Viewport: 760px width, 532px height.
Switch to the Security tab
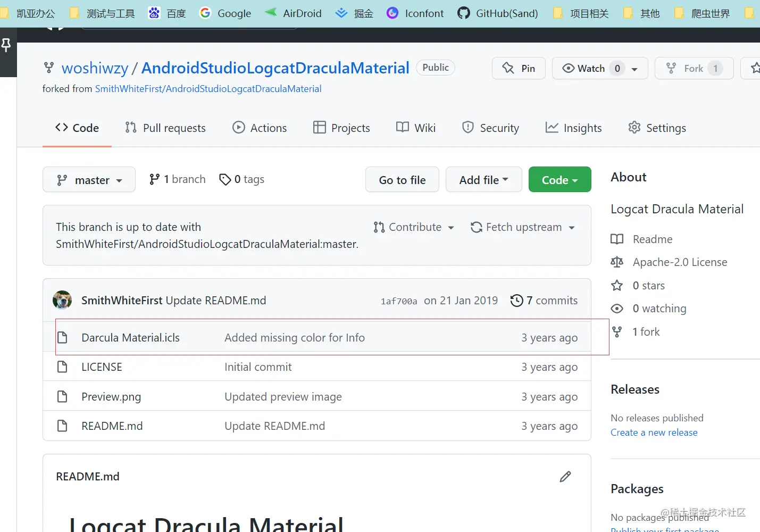click(x=490, y=128)
